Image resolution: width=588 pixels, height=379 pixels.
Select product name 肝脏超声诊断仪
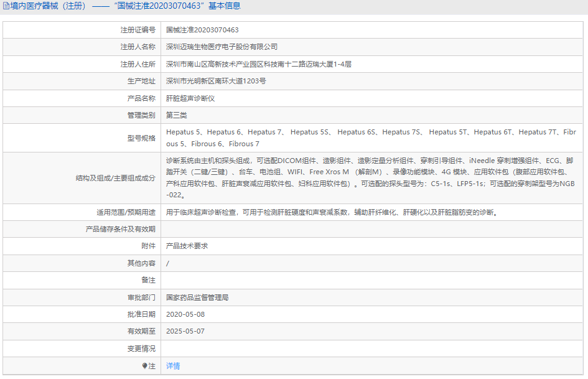190,98
